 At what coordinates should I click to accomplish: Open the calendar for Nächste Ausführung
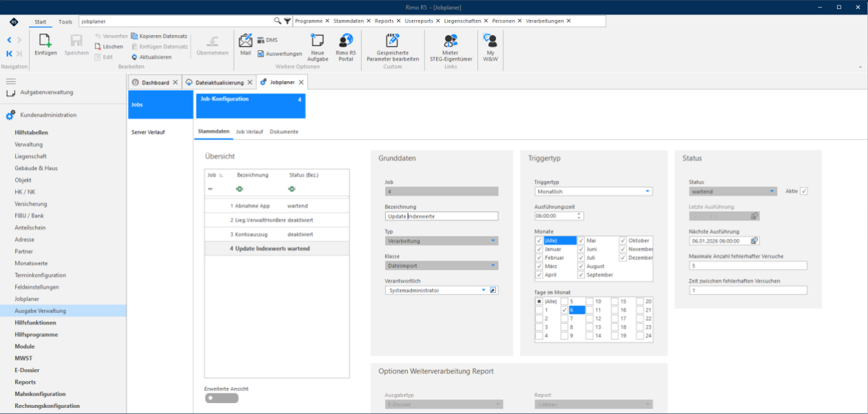click(x=755, y=241)
